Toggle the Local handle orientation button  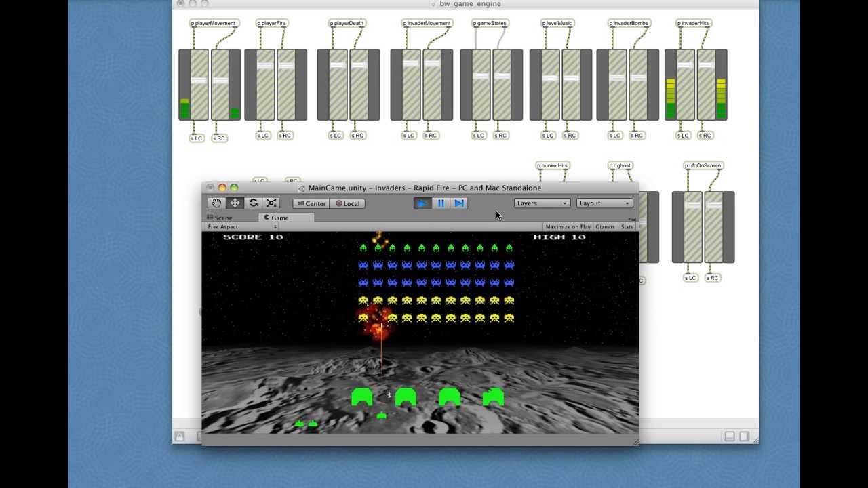pos(348,203)
